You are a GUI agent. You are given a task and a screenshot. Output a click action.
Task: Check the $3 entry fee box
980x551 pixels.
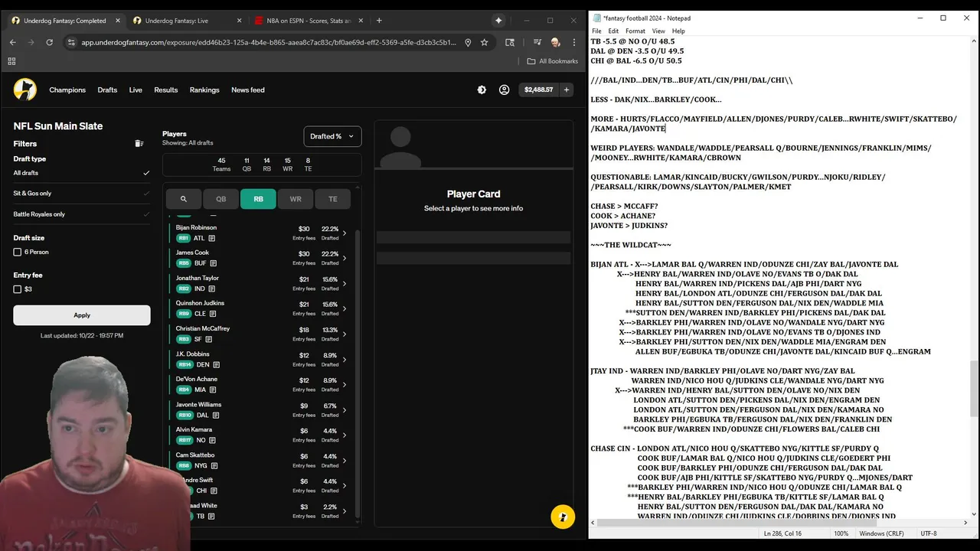[18, 289]
